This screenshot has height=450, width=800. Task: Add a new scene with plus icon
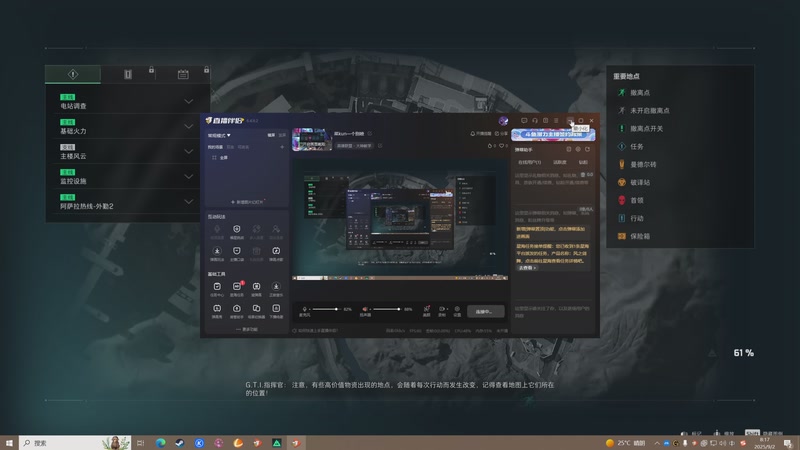pyautogui.click(x=282, y=147)
